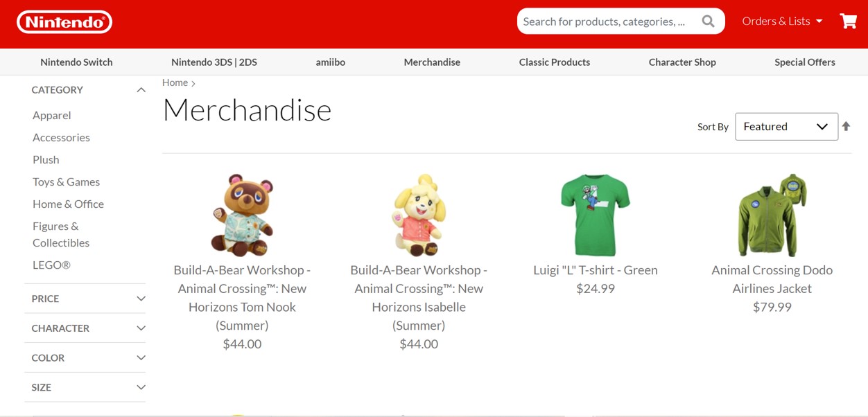868x417 pixels.
Task: Expand the CHARACTER filter section
Action: click(85, 328)
